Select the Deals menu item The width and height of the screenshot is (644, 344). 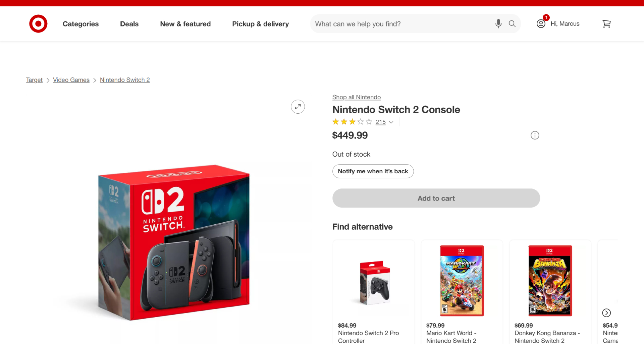click(129, 24)
